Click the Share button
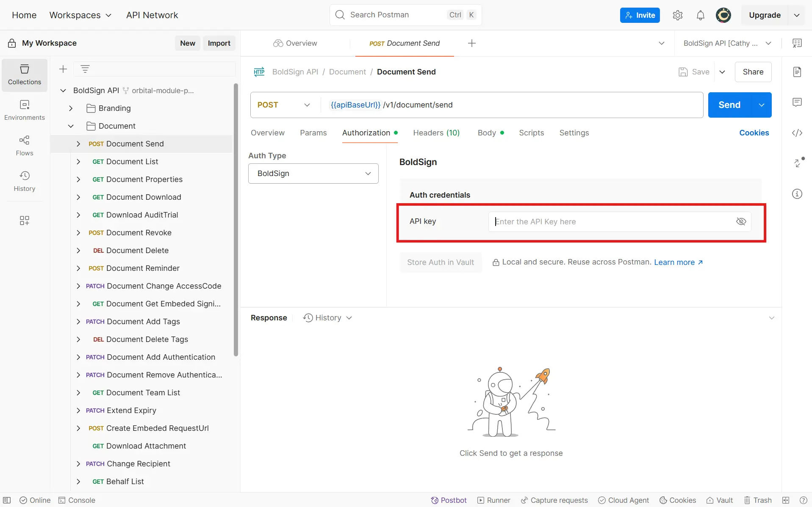 [x=753, y=72]
